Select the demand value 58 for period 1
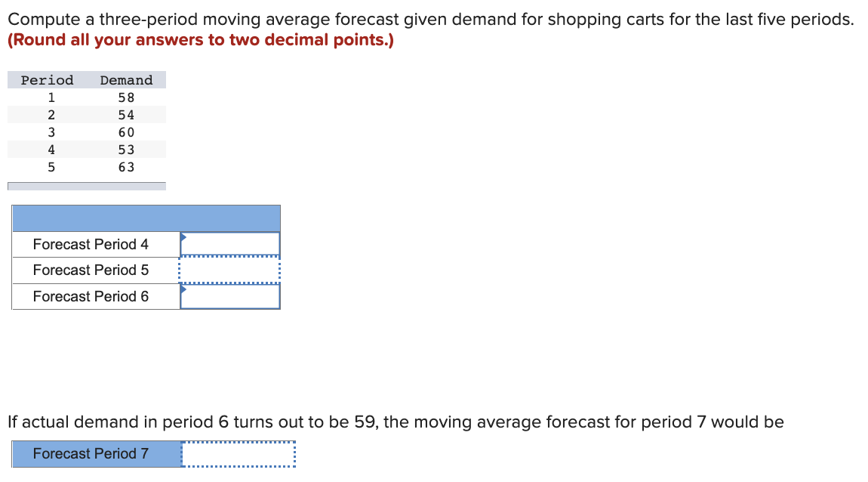The height and width of the screenshot is (482, 868). click(125, 97)
